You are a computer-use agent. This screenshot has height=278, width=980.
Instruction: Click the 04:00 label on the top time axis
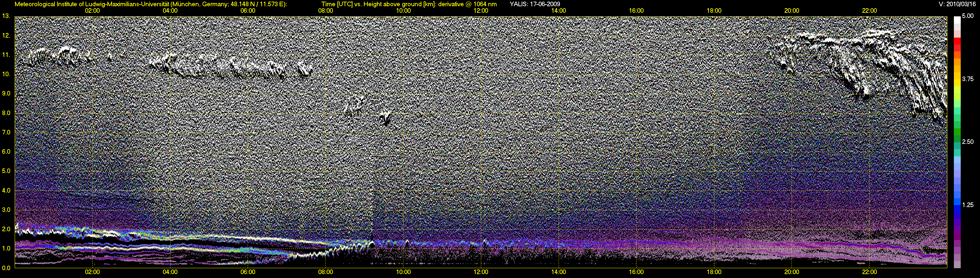point(170,11)
